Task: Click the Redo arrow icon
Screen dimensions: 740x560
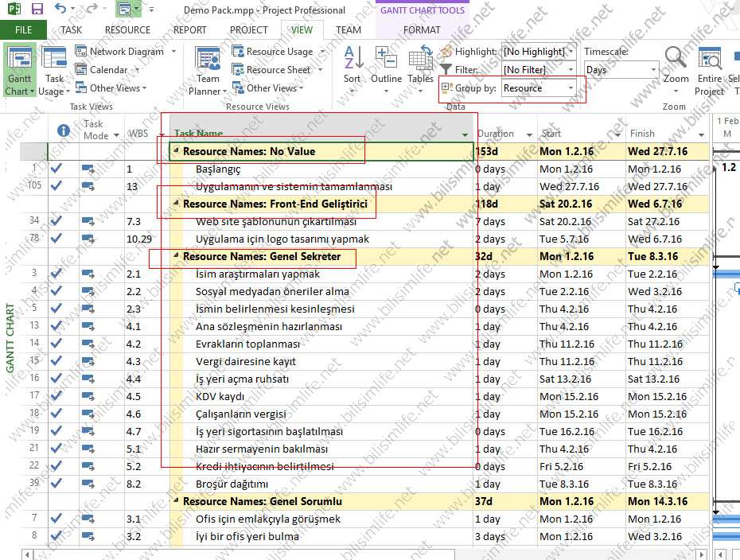Action: pos(92,8)
